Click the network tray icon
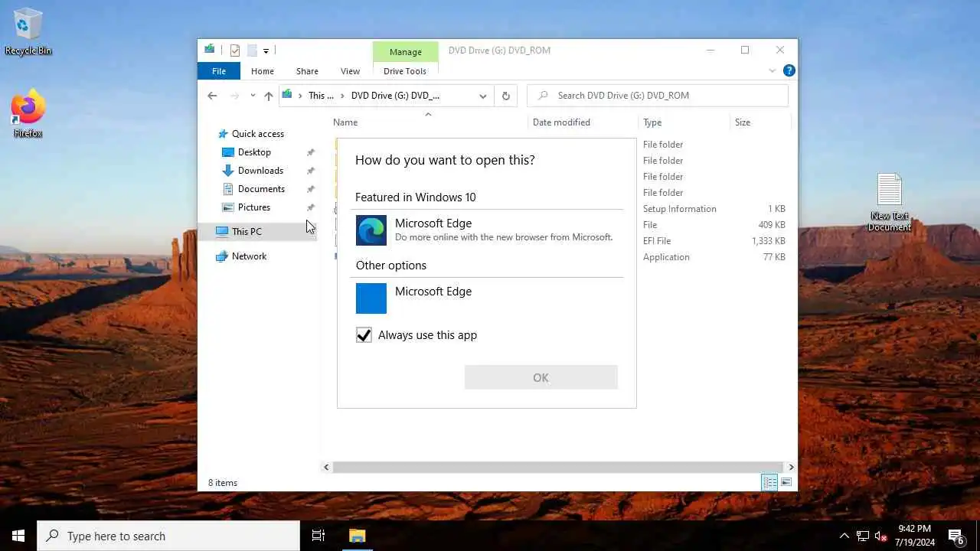Image resolution: width=980 pixels, height=551 pixels. 862,536
